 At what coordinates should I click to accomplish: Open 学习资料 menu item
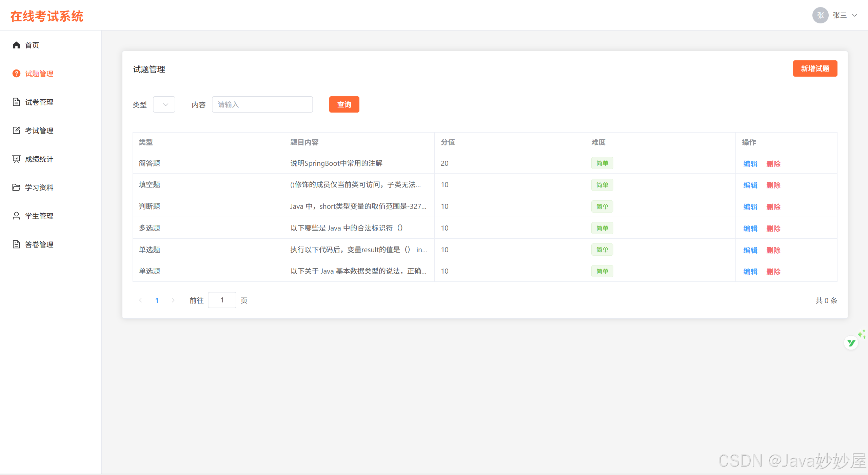pos(39,187)
